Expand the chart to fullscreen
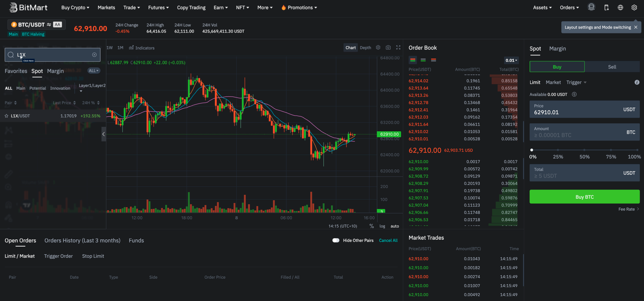Image resolution: width=644 pixels, height=301 pixels. [x=398, y=48]
